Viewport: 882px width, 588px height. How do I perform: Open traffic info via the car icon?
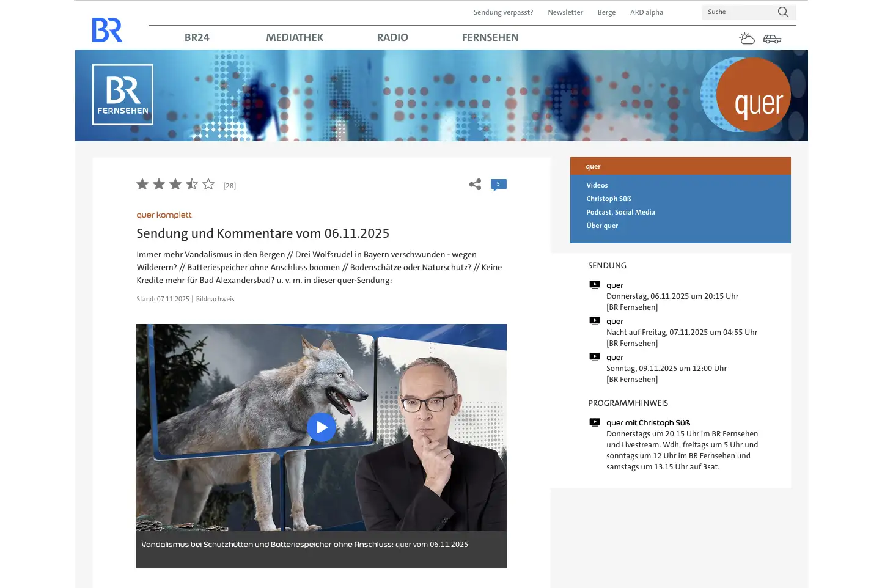point(772,39)
